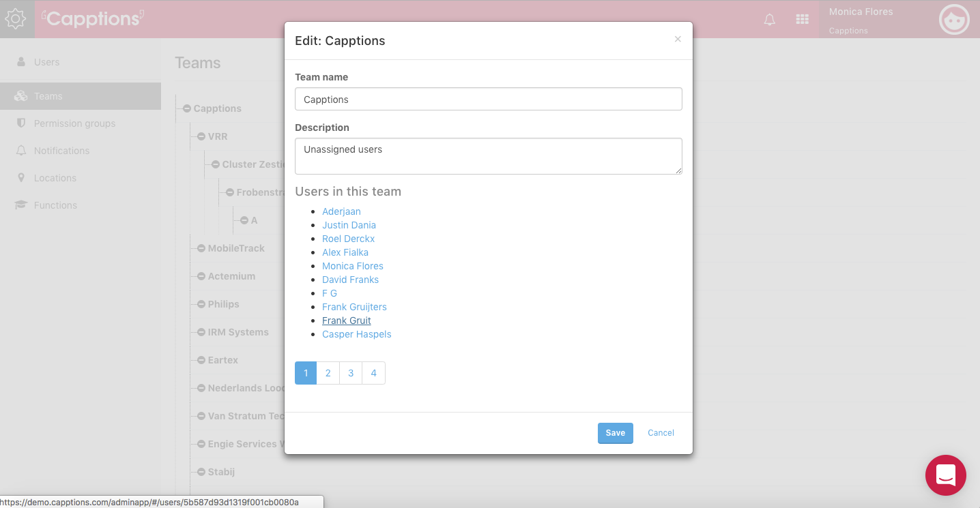Screen dimensions: 980x508
Task: Click the Description text area
Action: coord(489,156)
